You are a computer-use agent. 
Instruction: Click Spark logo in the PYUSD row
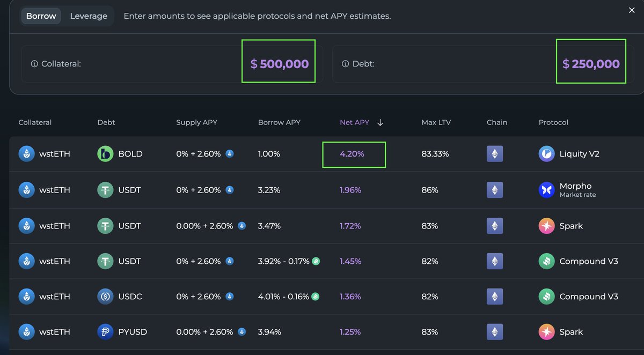click(x=546, y=332)
